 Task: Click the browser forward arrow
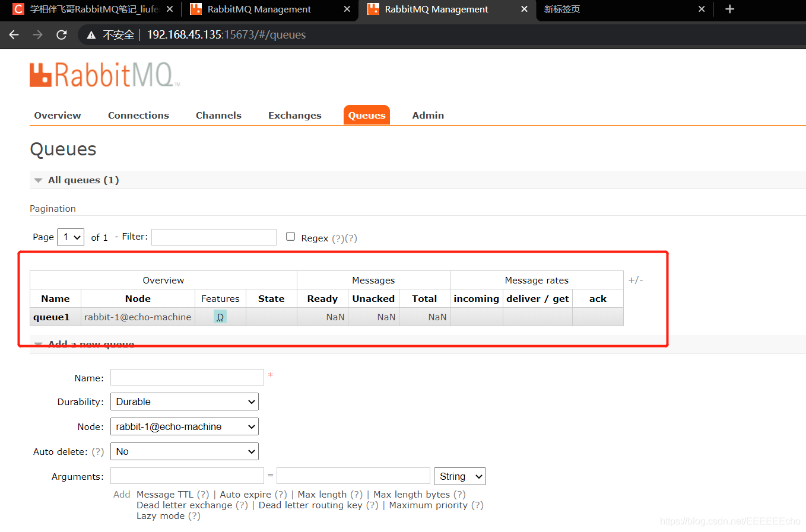(38, 35)
